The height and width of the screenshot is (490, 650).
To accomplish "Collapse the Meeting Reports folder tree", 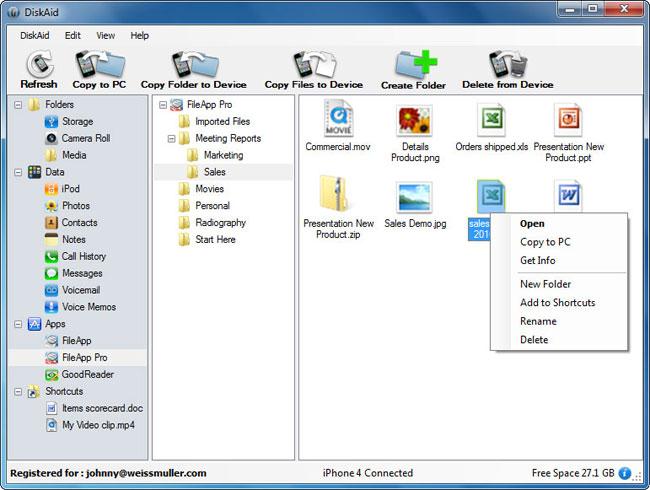I will [x=172, y=139].
